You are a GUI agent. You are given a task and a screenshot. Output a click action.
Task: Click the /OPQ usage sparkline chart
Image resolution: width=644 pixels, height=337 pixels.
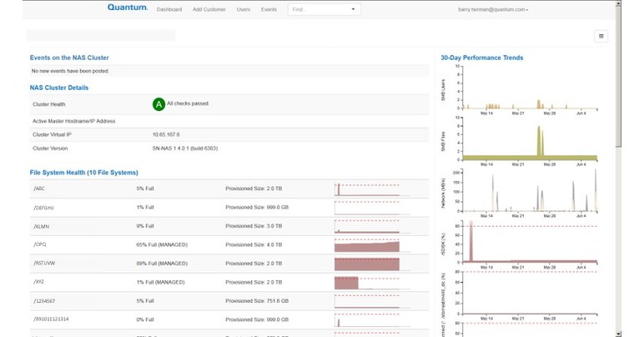pos(366,246)
